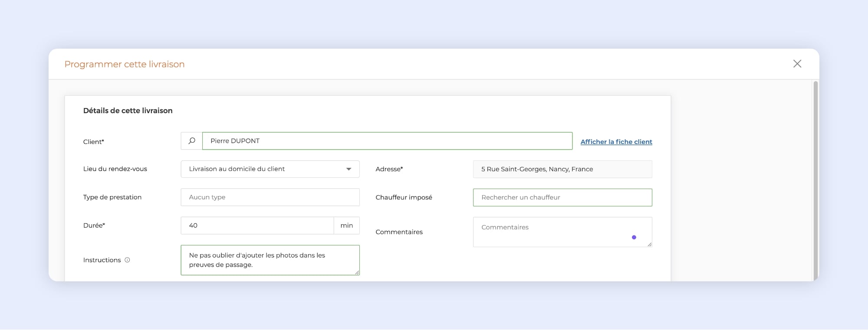The width and height of the screenshot is (868, 330).
Task: Close the Programmer cette livraison dialog
Action: [797, 64]
